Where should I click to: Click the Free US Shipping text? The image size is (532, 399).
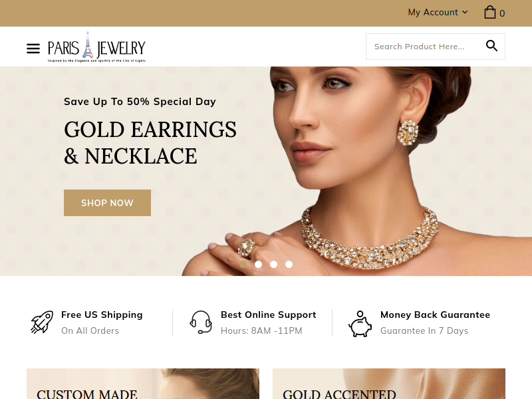(x=102, y=315)
